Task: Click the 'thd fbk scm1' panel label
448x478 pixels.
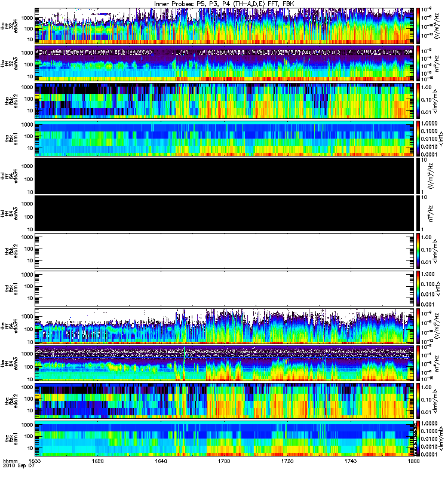Action: point(11,289)
